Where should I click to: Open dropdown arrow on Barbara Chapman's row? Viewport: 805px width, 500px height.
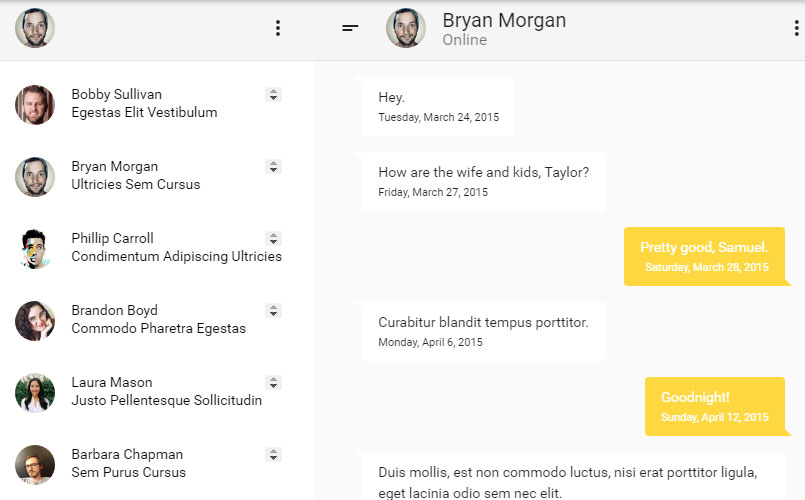click(x=273, y=455)
